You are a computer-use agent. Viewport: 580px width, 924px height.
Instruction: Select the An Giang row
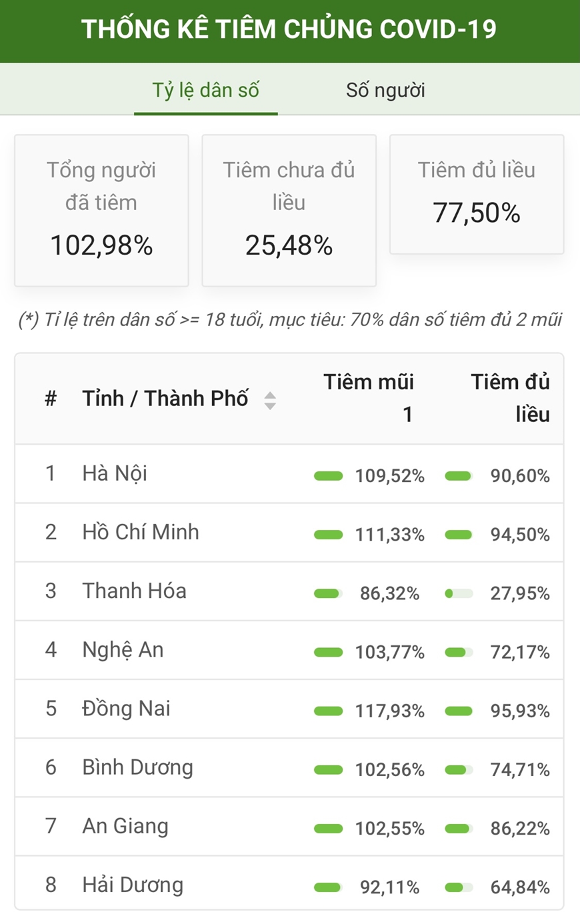[x=289, y=826]
